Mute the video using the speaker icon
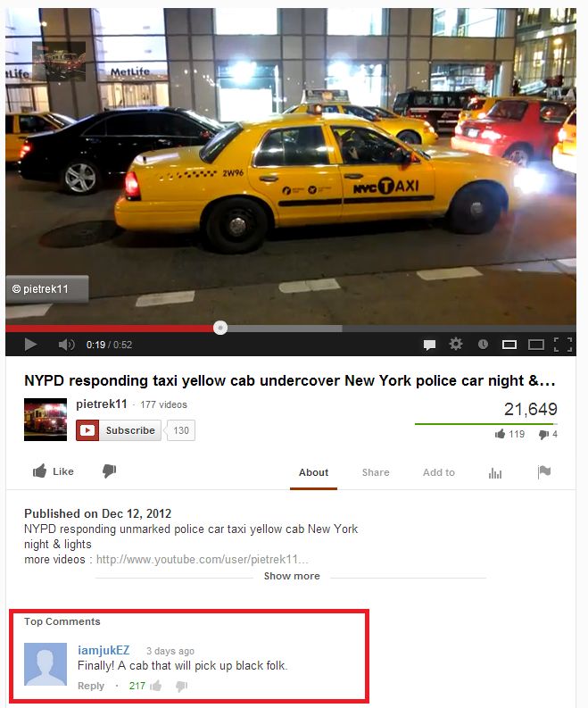Viewport: 588px width, 708px height. pyautogui.click(x=66, y=345)
